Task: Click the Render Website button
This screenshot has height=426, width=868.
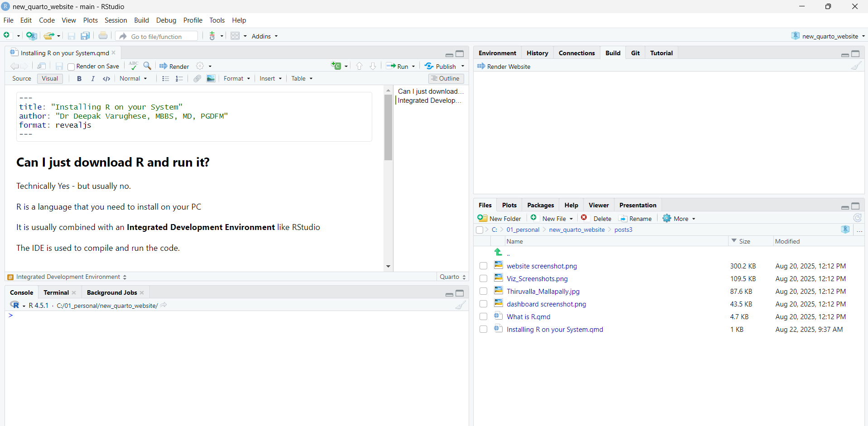Action: pos(504,67)
